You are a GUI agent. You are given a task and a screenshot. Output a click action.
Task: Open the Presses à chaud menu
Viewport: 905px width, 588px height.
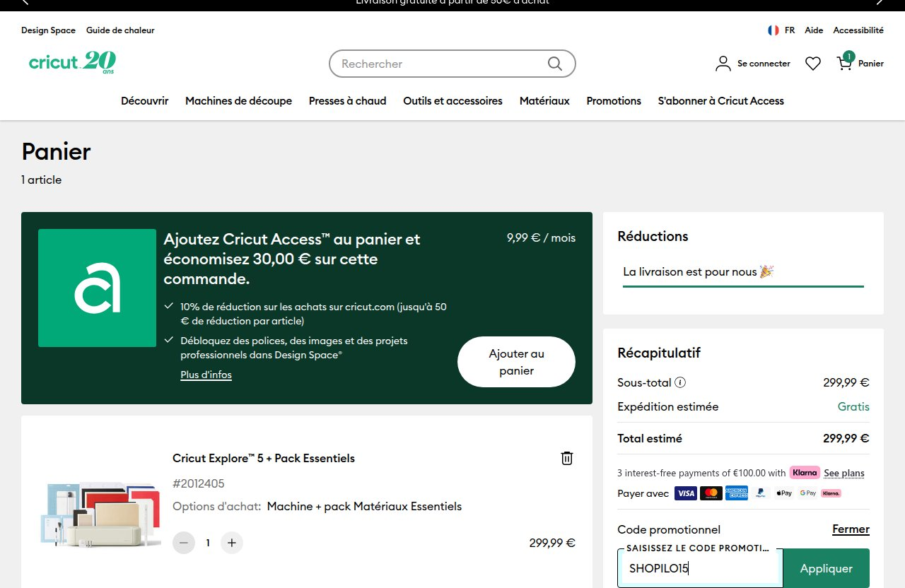coord(347,101)
